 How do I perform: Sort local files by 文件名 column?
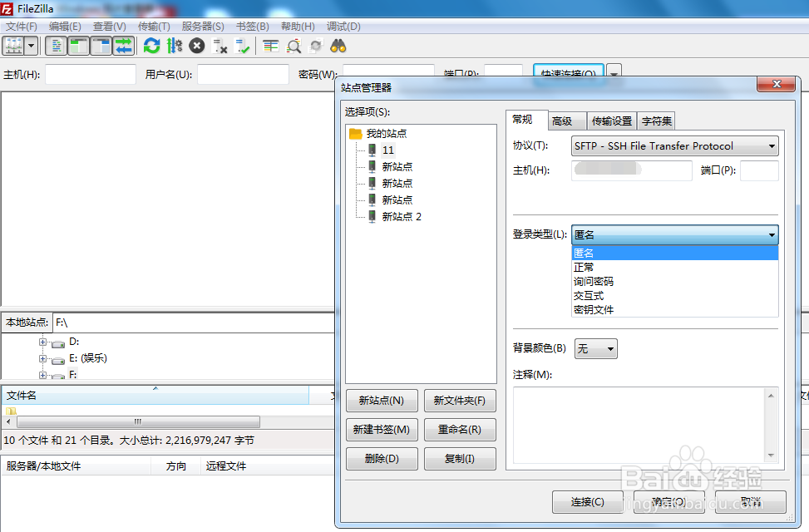155,395
